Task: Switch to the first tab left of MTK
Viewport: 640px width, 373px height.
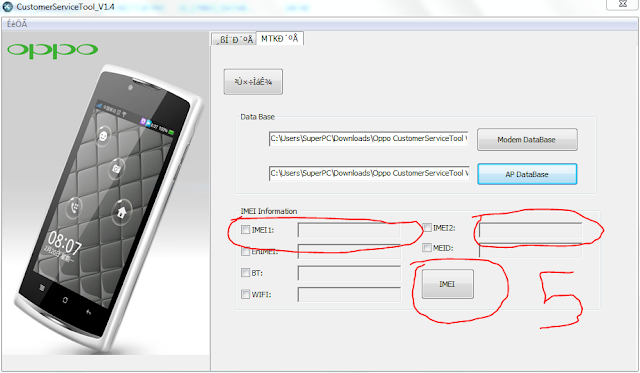Action: (x=234, y=40)
